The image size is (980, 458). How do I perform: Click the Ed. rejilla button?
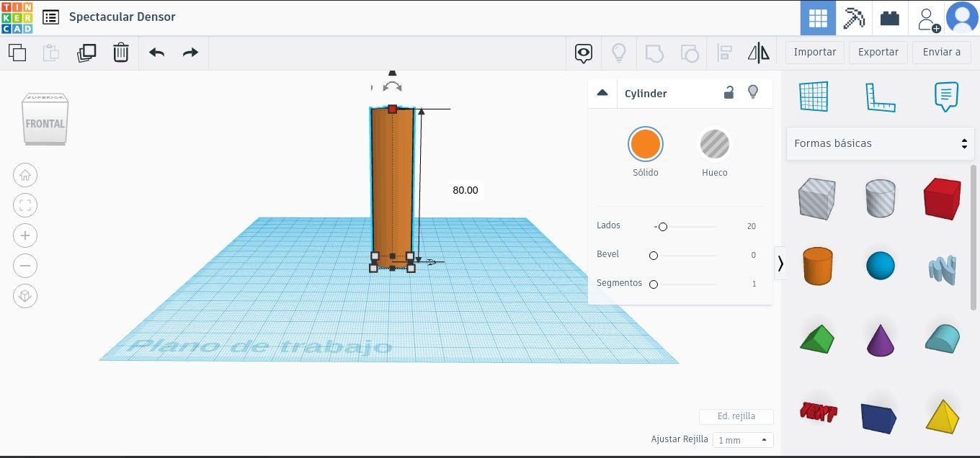[736, 416]
